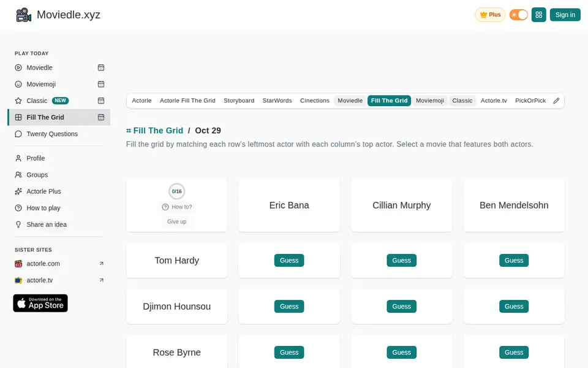Viewport: 588px width, 368px height.
Task: Switch to Actorle Fill The Grid tab
Action: pos(187,101)
